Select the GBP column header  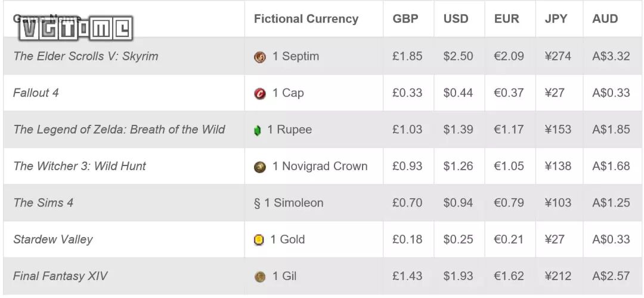405,19
